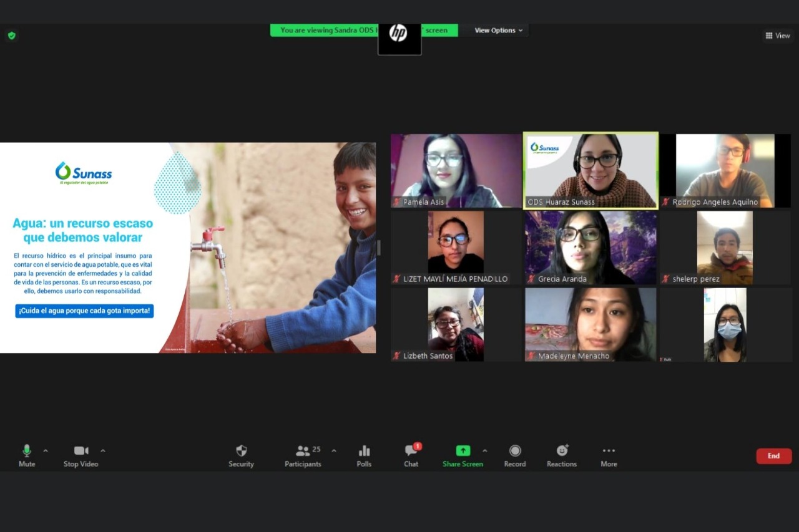Image resolution: width=799 pixels, height=532 pixels.
Task: Open the Reactions smiley icon
Action: tap(562, 451)
